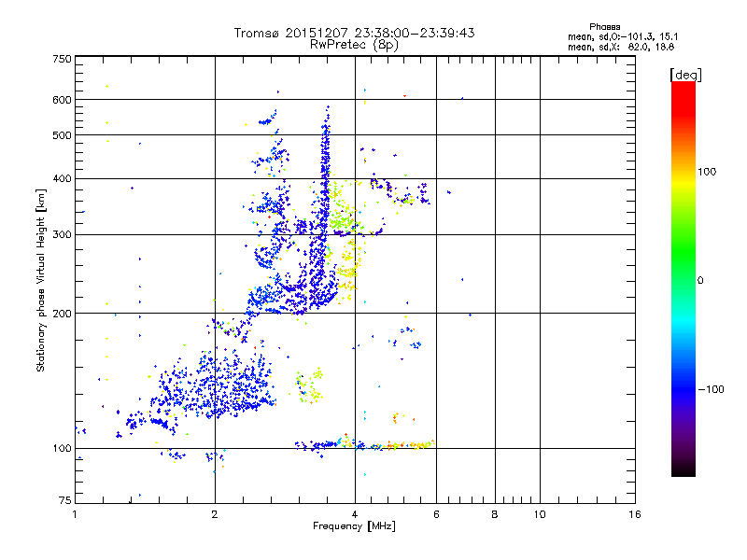Screen dimensions: 747x560
Task: Click the 'mean, sd,X: 82.0, 18.8' text
Action: coord(621,47)
